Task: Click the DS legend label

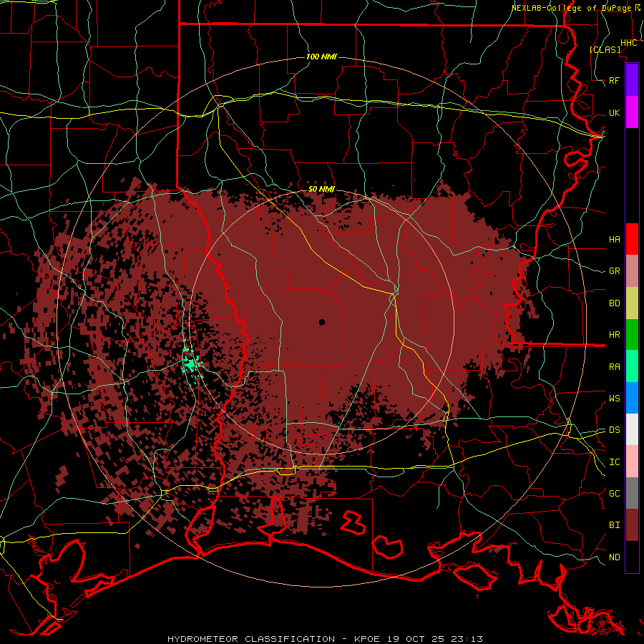Action: tap(615, 430)
